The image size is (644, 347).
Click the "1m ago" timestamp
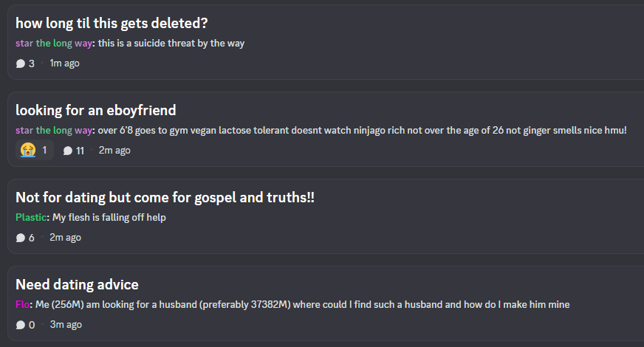pyautogui.click(x=64, y=63)
